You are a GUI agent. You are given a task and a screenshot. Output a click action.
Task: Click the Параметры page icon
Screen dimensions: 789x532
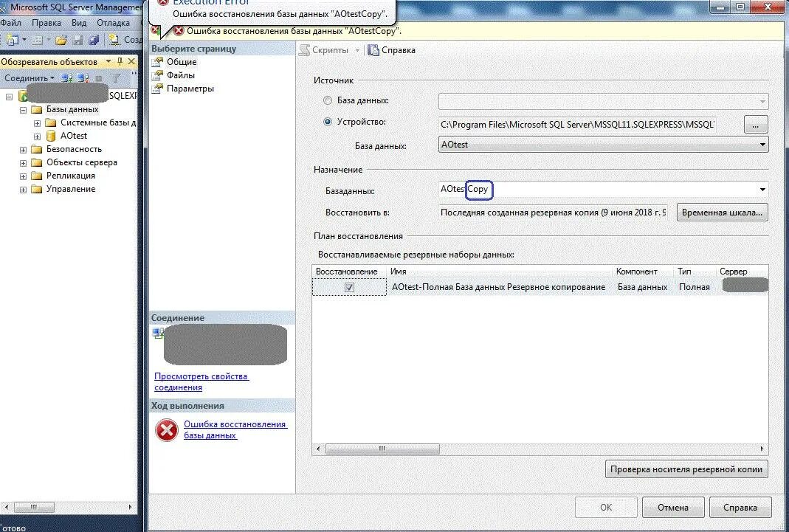pyautogui.click(x=158, y=89)
